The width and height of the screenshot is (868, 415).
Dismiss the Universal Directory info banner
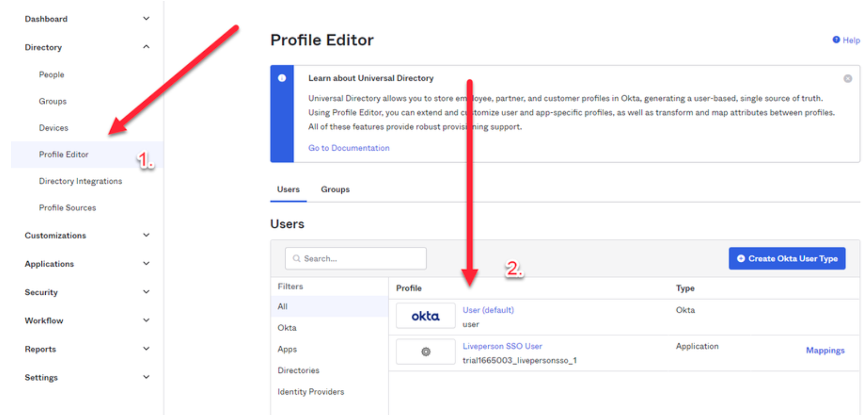(848, 79)
